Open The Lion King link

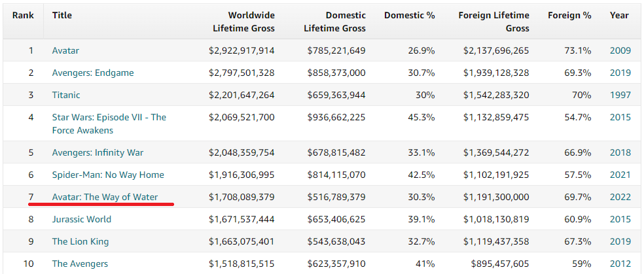click(x=80, y=241)
